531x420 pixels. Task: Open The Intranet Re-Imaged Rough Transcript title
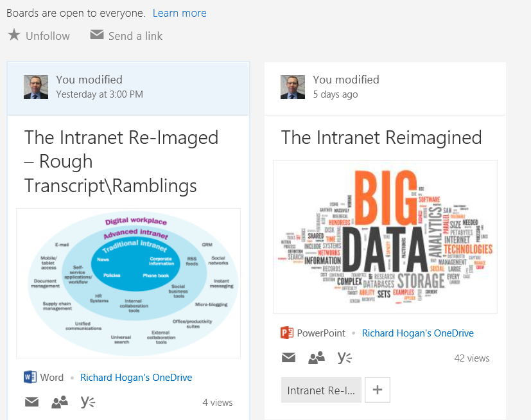coord(121,161)
